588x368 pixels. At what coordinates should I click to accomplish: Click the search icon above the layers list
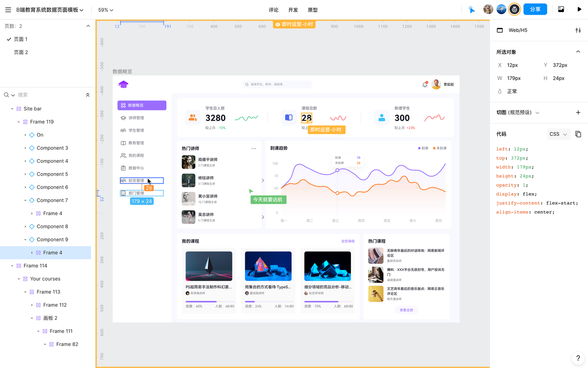tap(6, 95)
